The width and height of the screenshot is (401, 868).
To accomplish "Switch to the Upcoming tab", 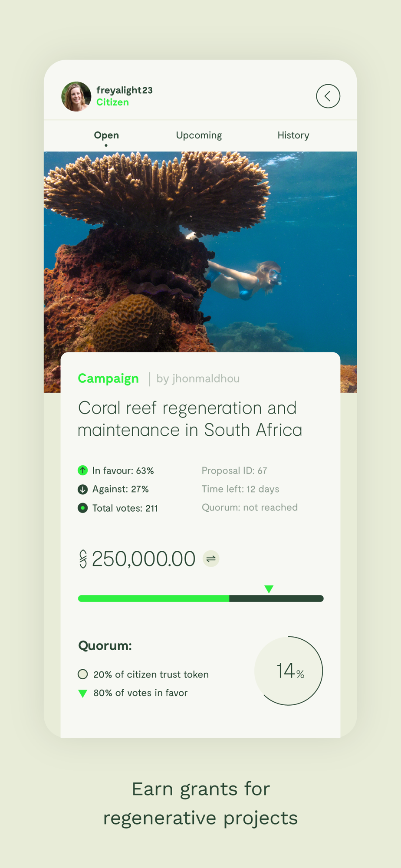I will click(199, 135).
